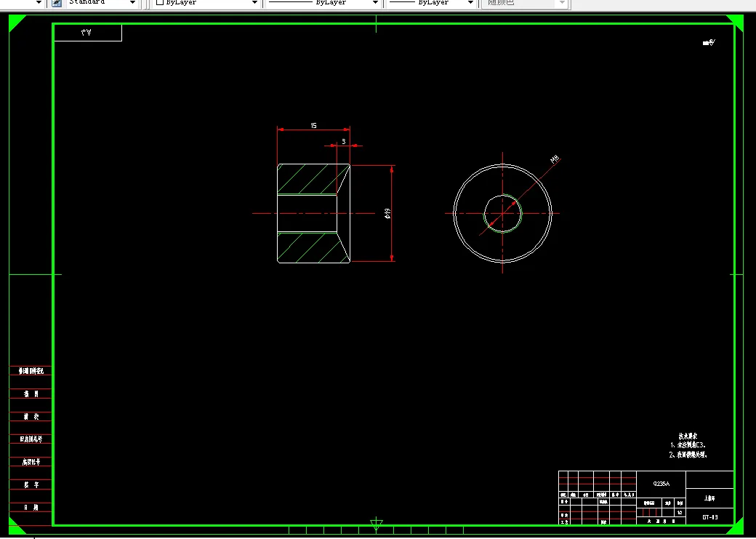The width and height of the screenshot is (756, 539).
Task: Select the 3 chamfer dimension text
Action: coord(344,141)
